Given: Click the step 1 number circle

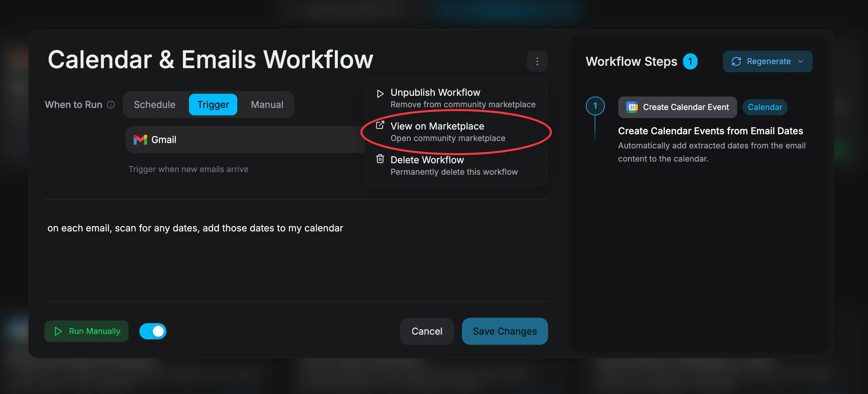Looking at the screenshot, I should 595,106.
